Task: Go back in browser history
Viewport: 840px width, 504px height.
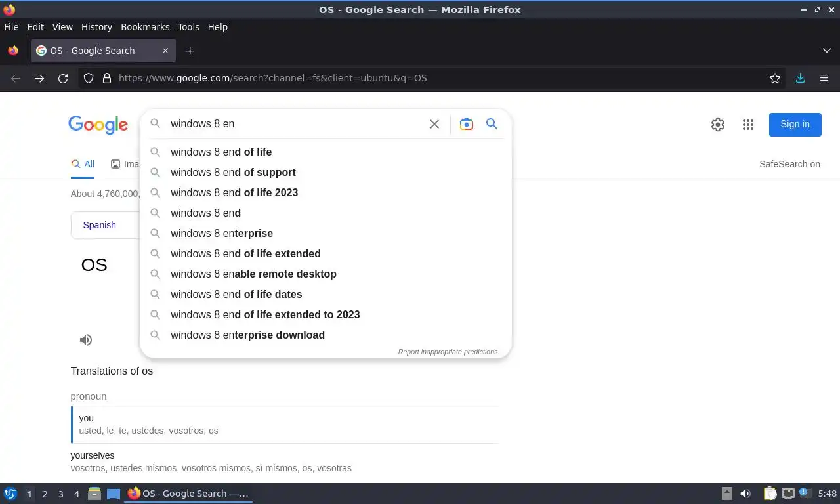Action: click(16, 78)
